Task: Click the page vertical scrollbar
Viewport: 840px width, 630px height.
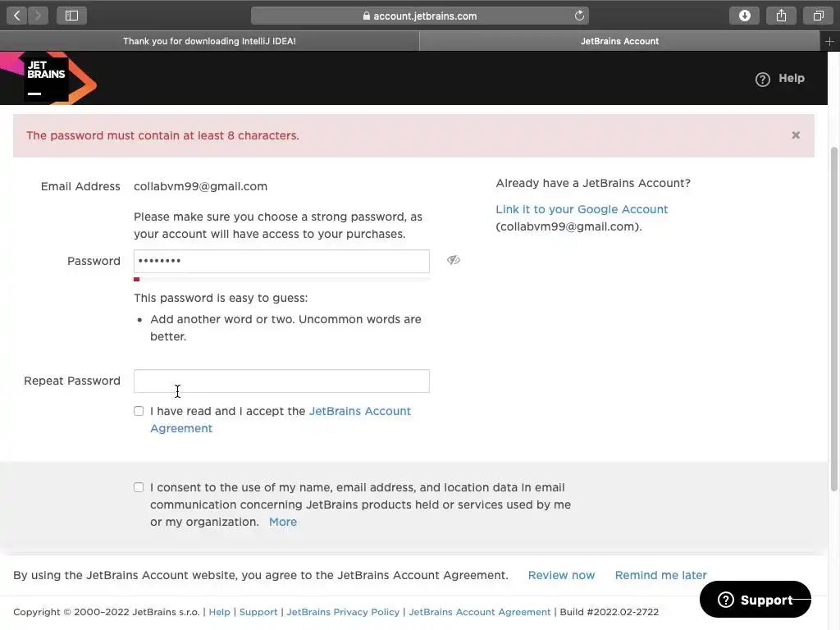Action: (x=833, y=319)
